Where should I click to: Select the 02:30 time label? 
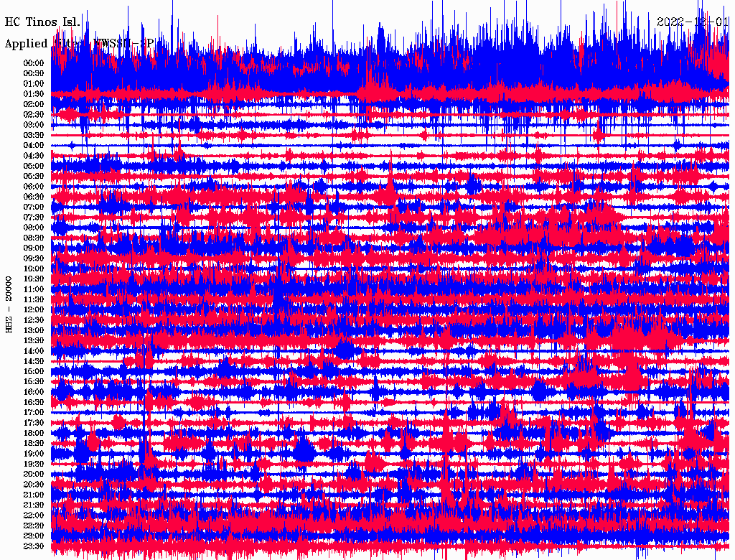click(x=34, y=114)
